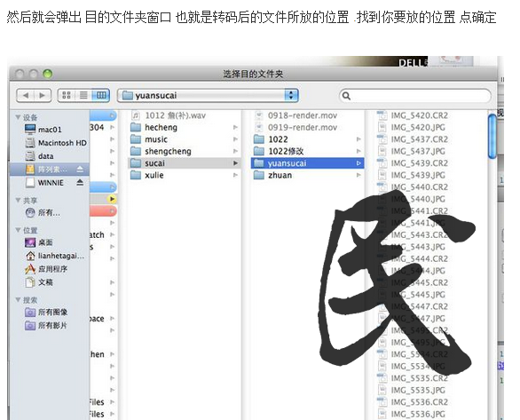Viewport: 520px width, 420px height.
Task: Go forward with the right arrow button
Action: [43, 96]
